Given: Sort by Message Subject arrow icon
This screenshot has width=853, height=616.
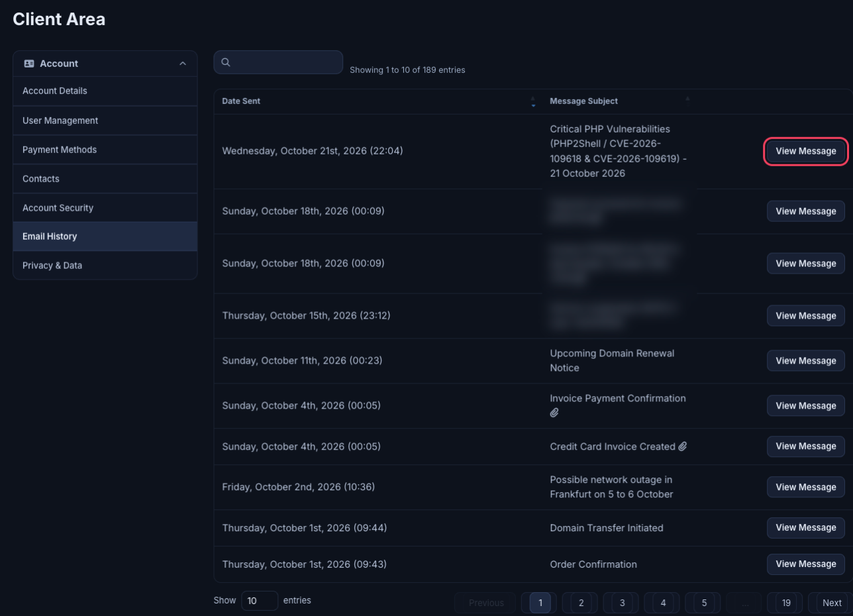Looking at the screenshot, I should pos(687,99).
